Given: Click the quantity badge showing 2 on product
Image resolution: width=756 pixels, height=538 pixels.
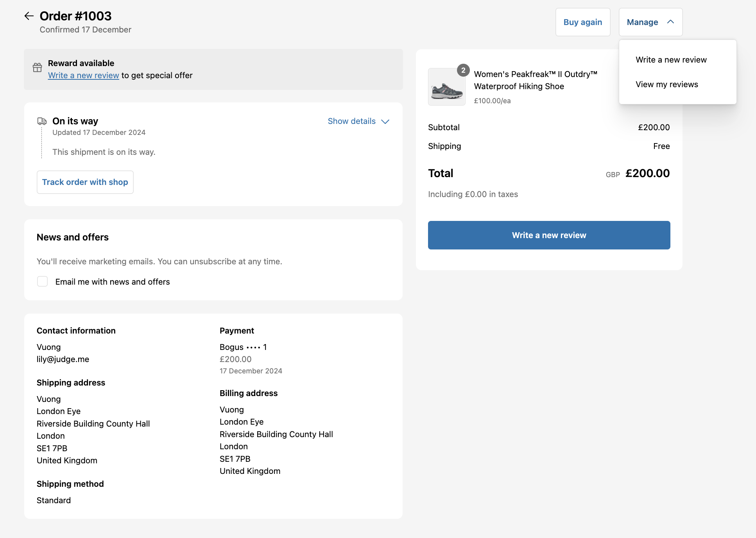Looking at the screenshot, I should pos(463,70).
